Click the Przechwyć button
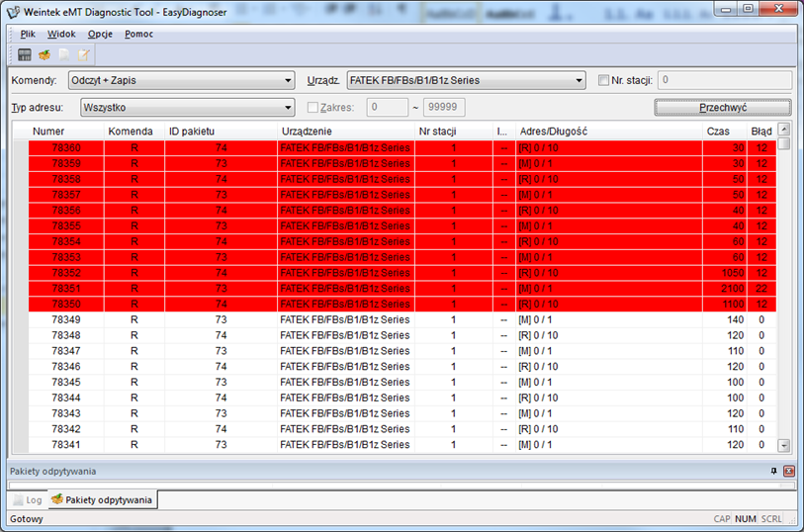The image size is (804, 532). [x=723, y=107]
